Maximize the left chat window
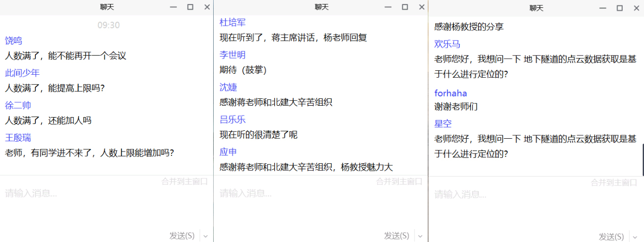Image resolution: width=644 pixels, height=242 pixels. [x=190, y=7]
